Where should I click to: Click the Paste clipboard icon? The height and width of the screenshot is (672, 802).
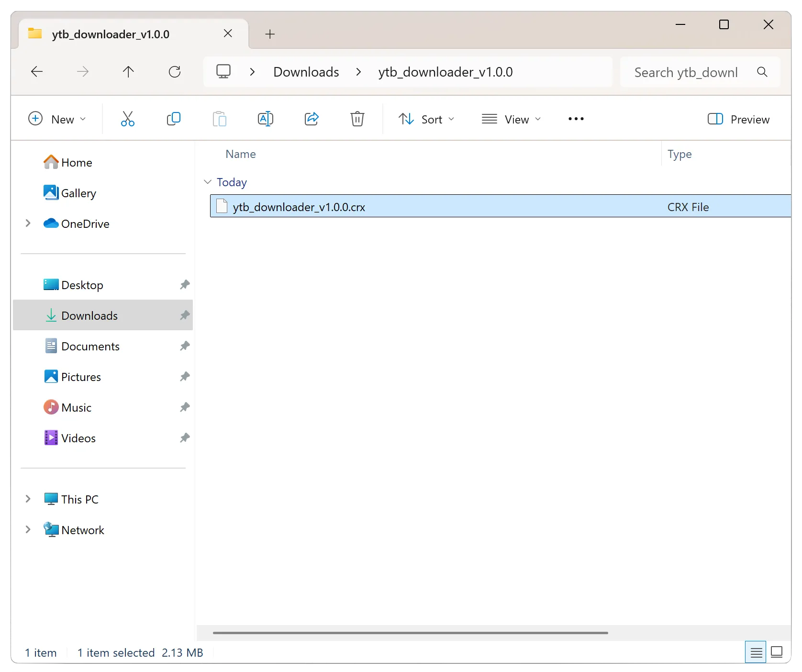coord(219,119)
